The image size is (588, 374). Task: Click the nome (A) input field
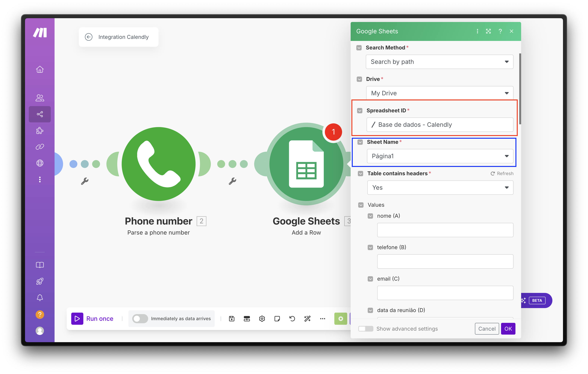point(445,230)
